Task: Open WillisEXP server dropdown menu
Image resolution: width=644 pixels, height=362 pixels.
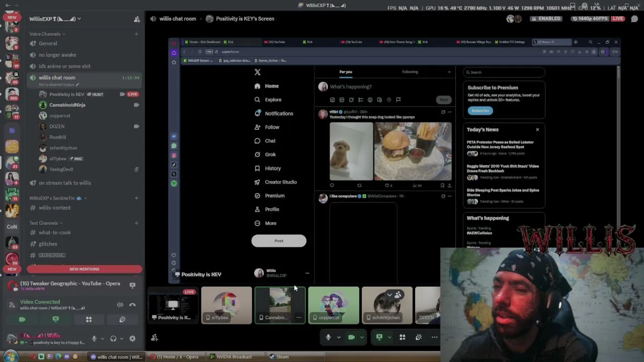Action: coord(55,19)
